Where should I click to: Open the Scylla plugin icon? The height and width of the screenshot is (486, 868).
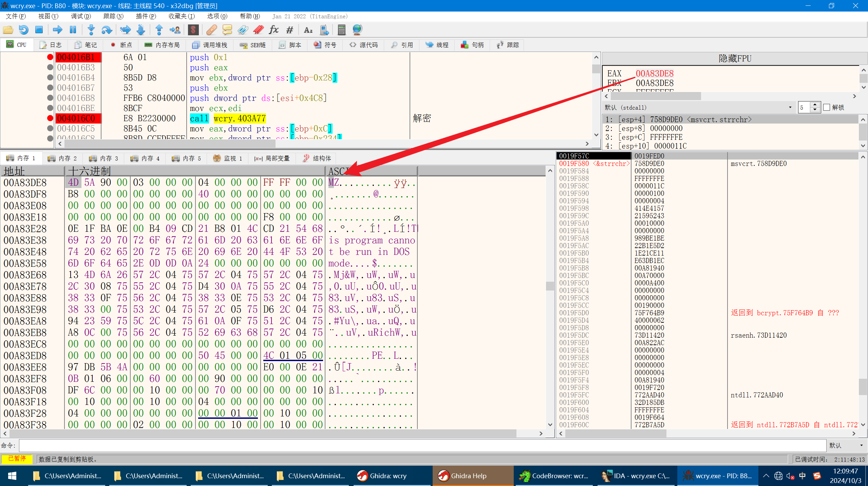[x=193, y=30]
